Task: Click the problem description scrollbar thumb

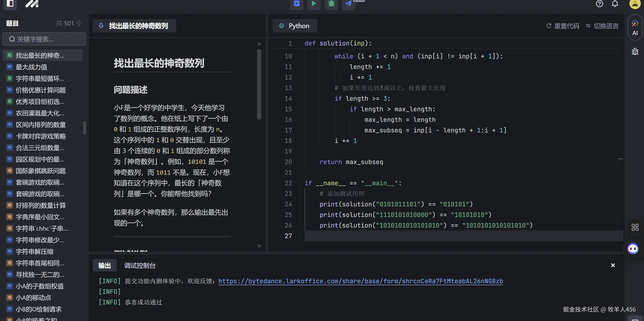Action: (x=259, y=84)
